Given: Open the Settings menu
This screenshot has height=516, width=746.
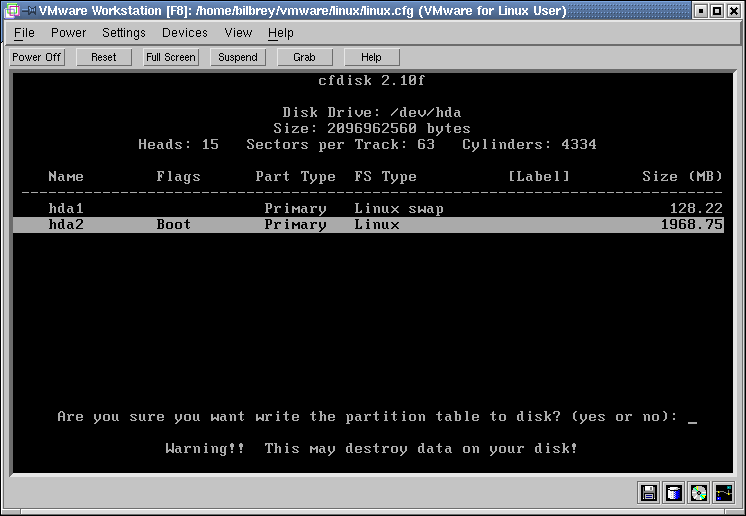Looking at the screenshot, I should [124, 33].
